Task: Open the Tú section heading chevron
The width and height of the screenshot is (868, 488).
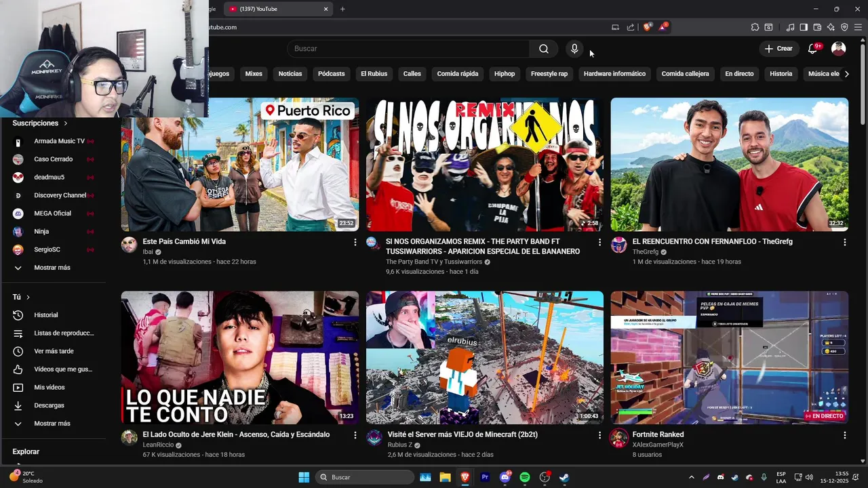Action: pyautogui.click(x=28, y=297)
